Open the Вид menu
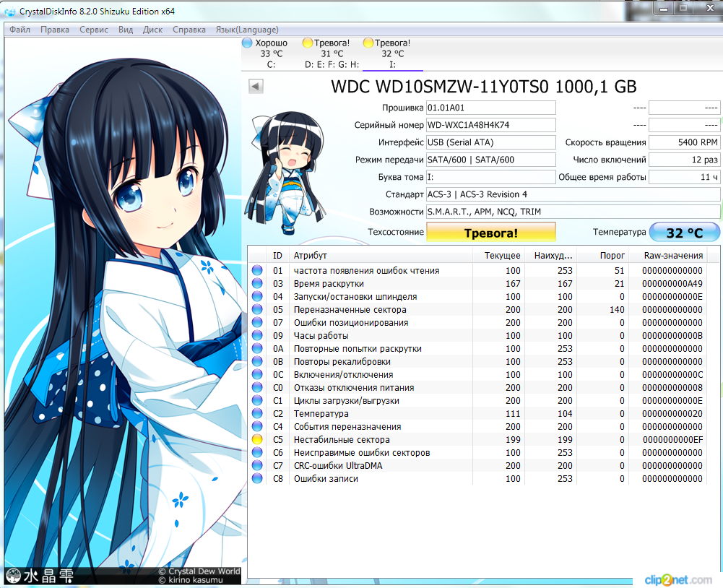Viewport: 723px width, 588px height. pos(126,30)
